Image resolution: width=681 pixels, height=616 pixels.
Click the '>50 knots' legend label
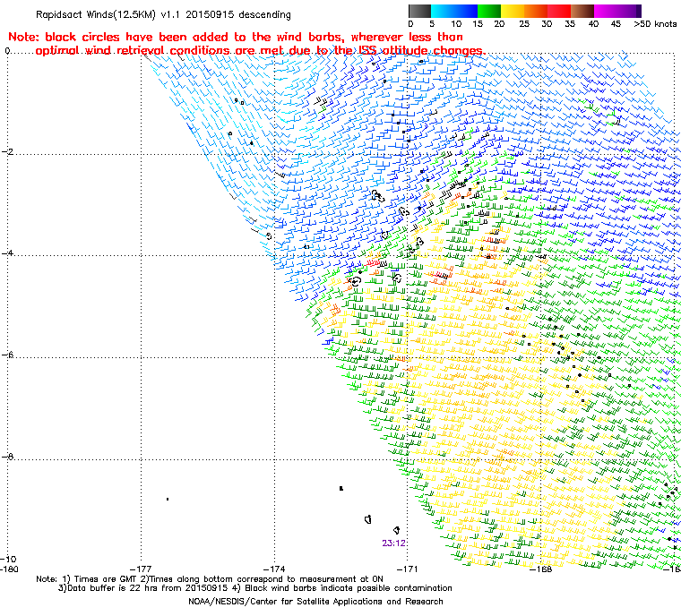(655, 24)
